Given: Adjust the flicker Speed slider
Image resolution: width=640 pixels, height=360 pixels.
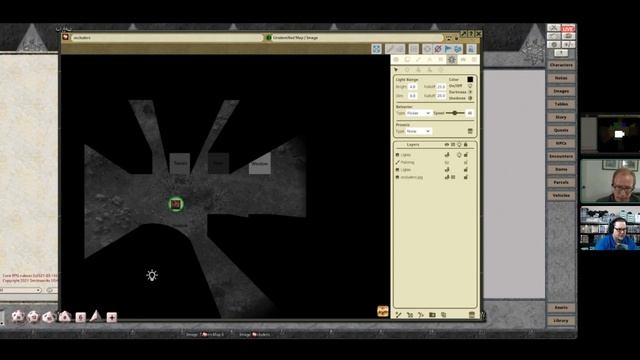Looking at the screenshot, I should point(454,113).
